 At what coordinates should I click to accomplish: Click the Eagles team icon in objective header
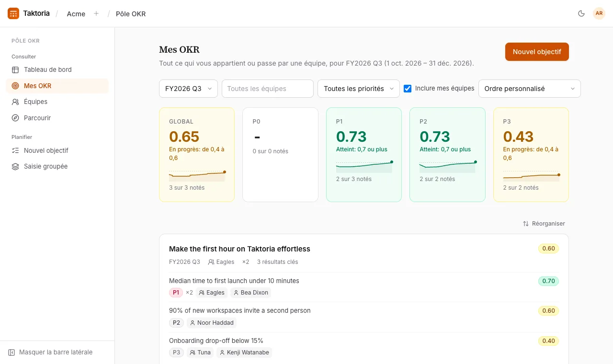pyautogui.click(x=211, y=262)
